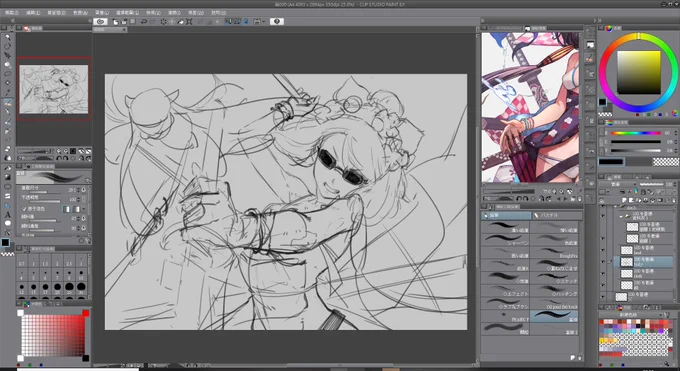Screen dimensions: 680x371
Task: Collapse the layer folder with the triangle
Action: click(621, 216)
